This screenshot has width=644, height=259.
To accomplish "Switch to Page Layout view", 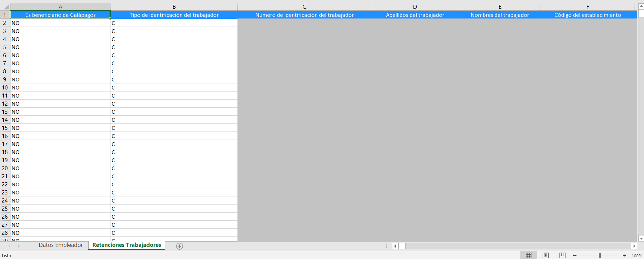I will point(546,256).
